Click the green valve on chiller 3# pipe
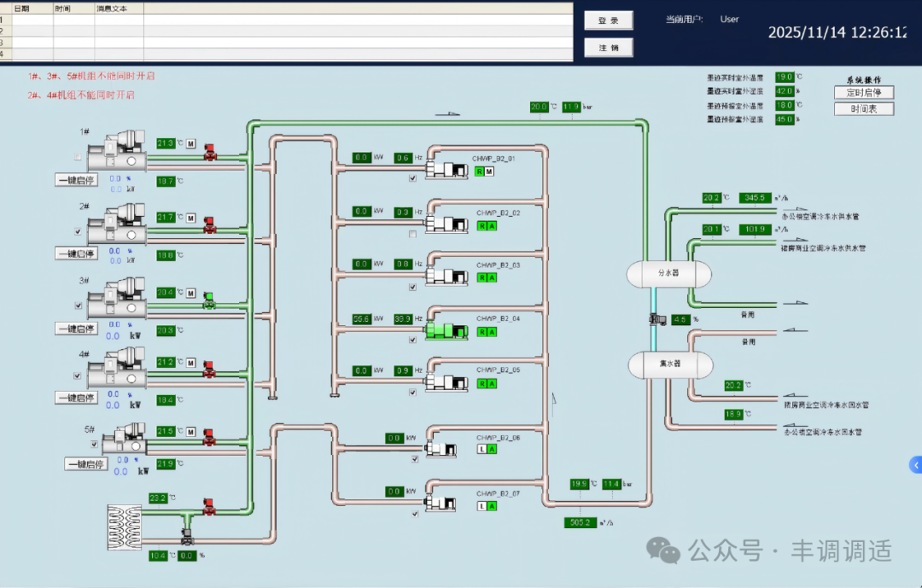This screenshot has width=922, height=588. (209, 300)
